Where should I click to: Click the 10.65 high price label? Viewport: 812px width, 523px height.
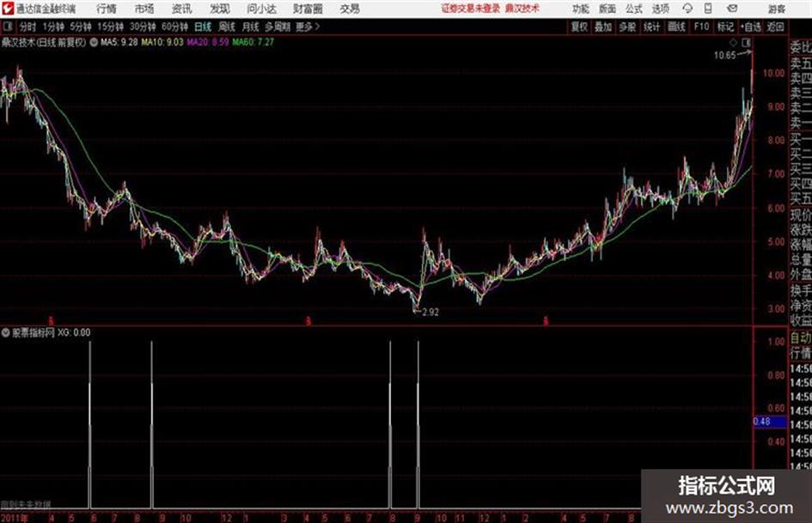click(x=724, y=55)
